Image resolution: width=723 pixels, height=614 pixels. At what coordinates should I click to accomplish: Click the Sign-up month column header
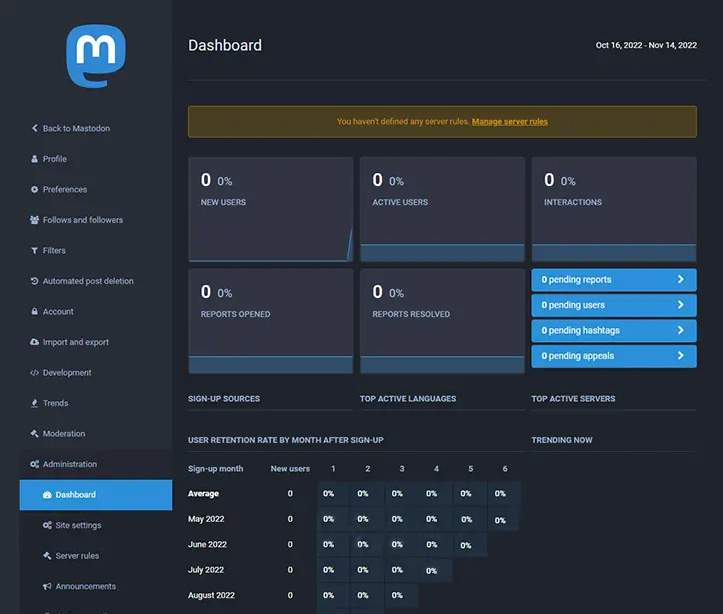pyautogui.click(x=215, y=469)
